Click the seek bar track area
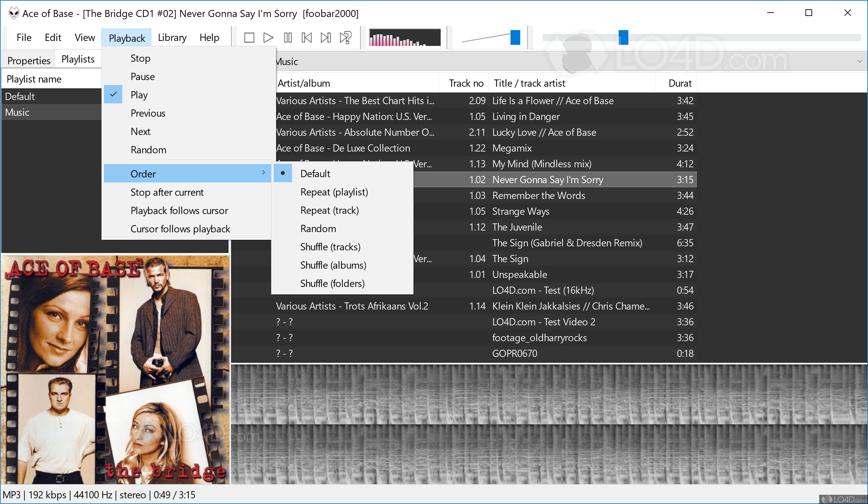 coord(701,37)
